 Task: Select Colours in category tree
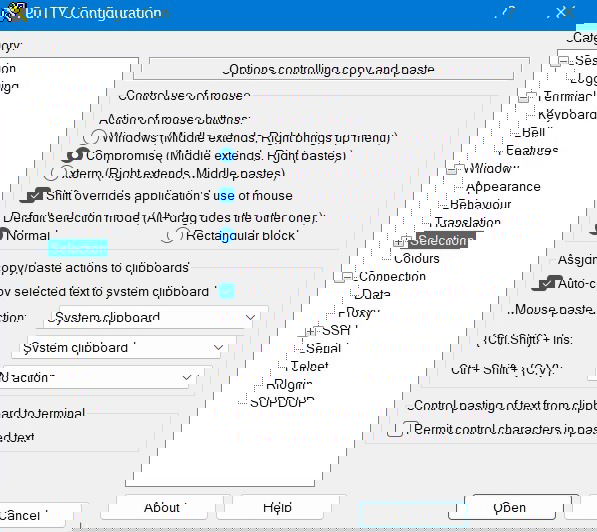(417, 259)
